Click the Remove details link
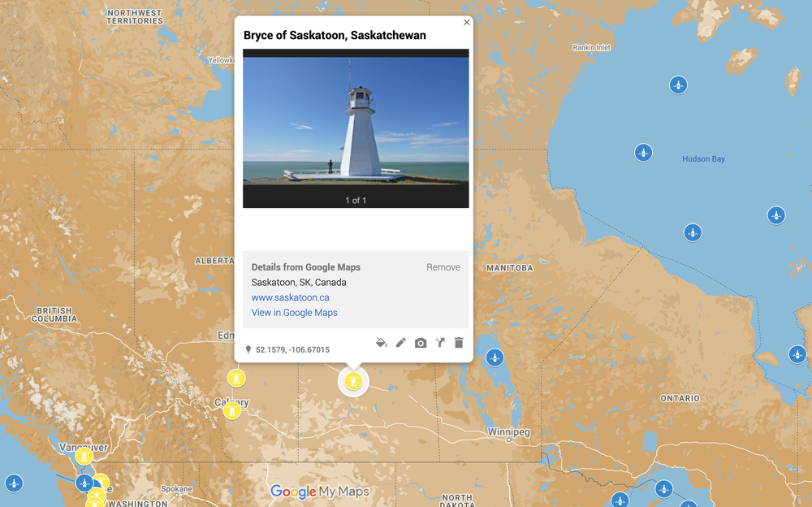The width and height of the screenshot is (812, 507). [443, 267]
